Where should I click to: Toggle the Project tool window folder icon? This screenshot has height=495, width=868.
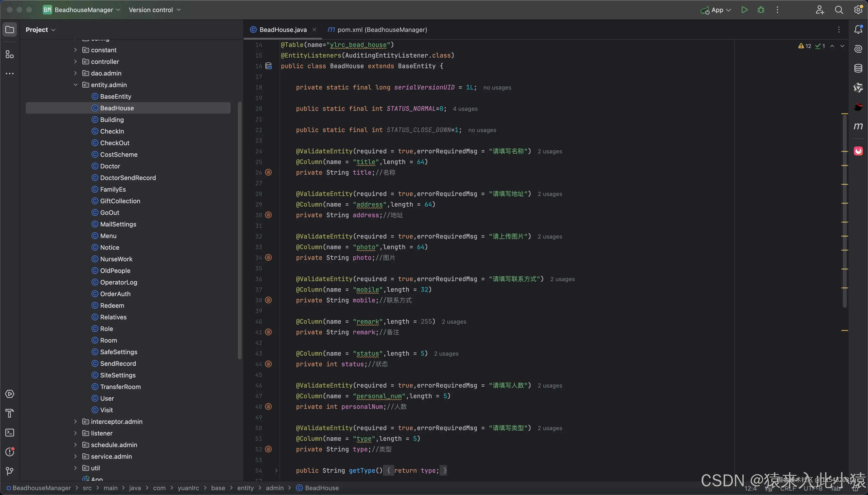coord(9,30)
